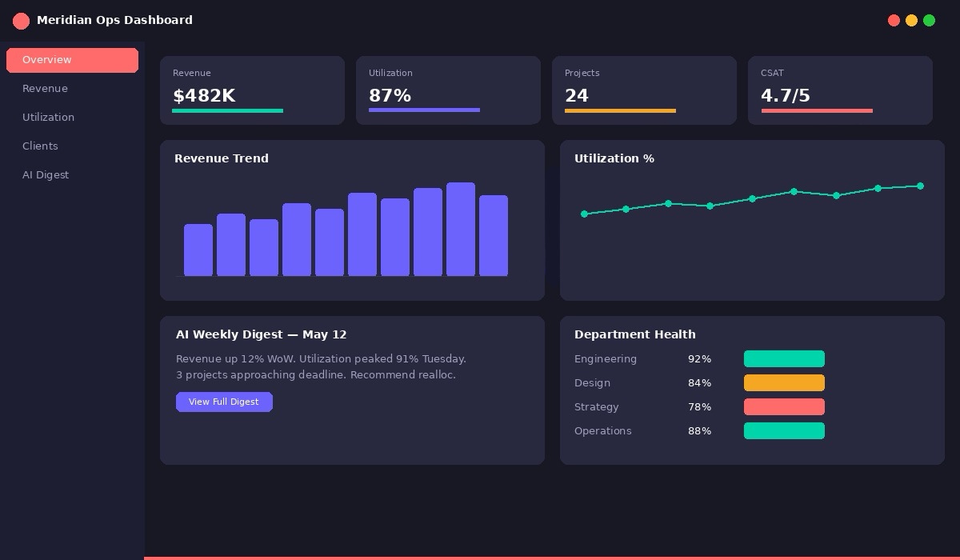Click the Department Health heading
960x560 pixels.
(x=635, y=334)
